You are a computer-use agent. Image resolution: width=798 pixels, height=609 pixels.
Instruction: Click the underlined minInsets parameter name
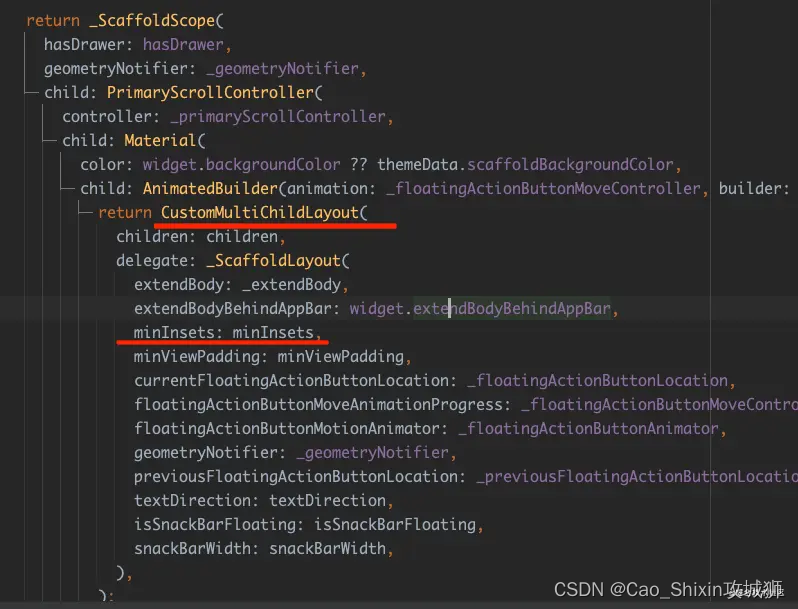pos(178,333)
